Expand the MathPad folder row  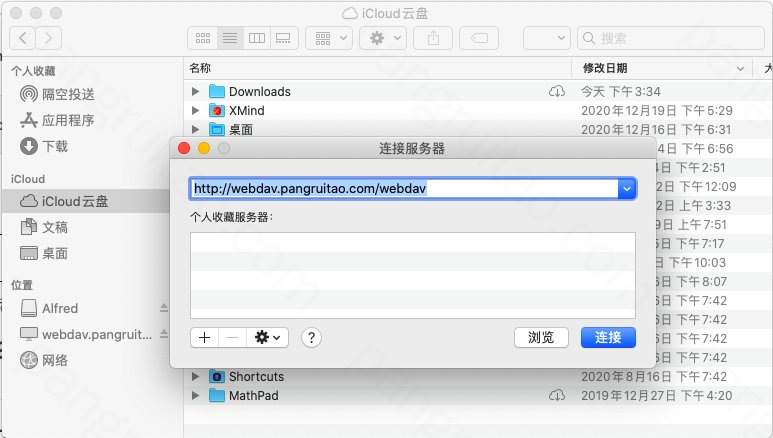coord(195,396)
